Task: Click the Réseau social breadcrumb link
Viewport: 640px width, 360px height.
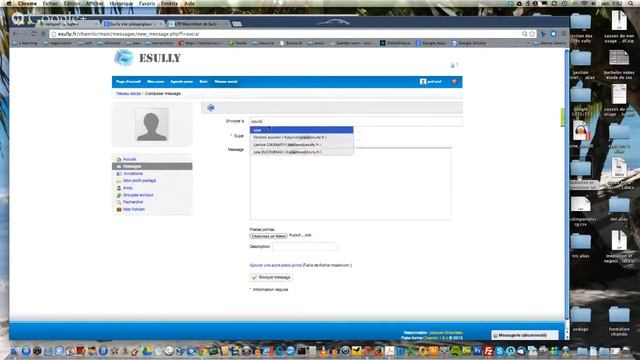Action: (x=128, y=93)
